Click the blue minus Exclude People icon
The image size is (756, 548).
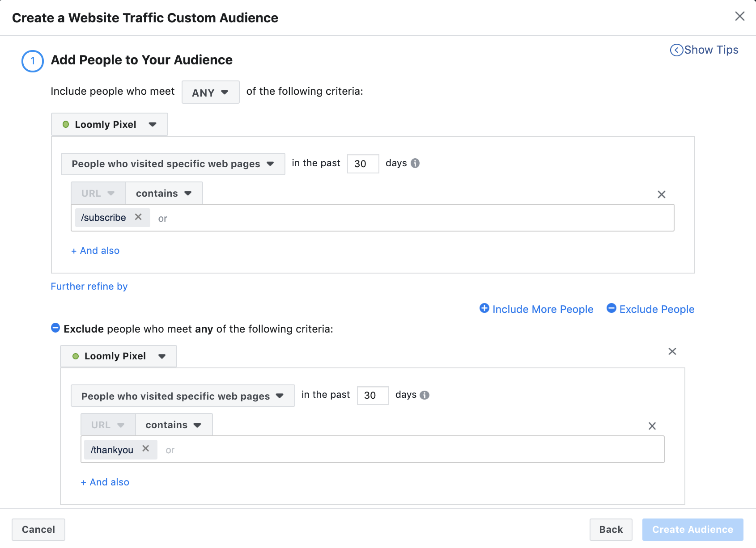[612, 308]
